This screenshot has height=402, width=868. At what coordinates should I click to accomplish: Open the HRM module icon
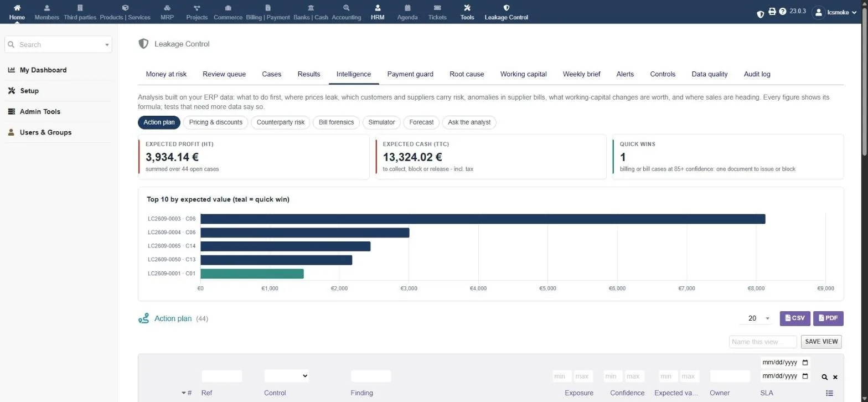click(x=378, y=8)
